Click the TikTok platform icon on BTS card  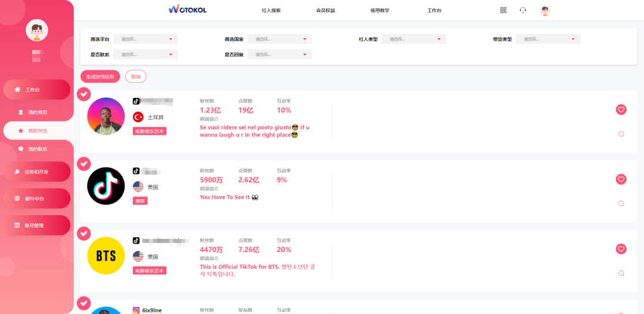136,241
